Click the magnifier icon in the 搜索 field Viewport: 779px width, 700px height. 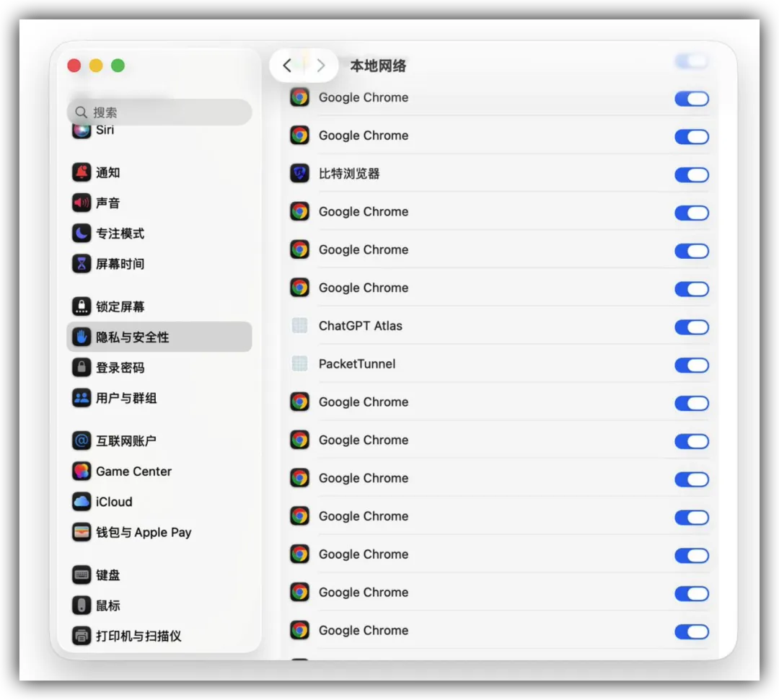(x=81, y=112)
